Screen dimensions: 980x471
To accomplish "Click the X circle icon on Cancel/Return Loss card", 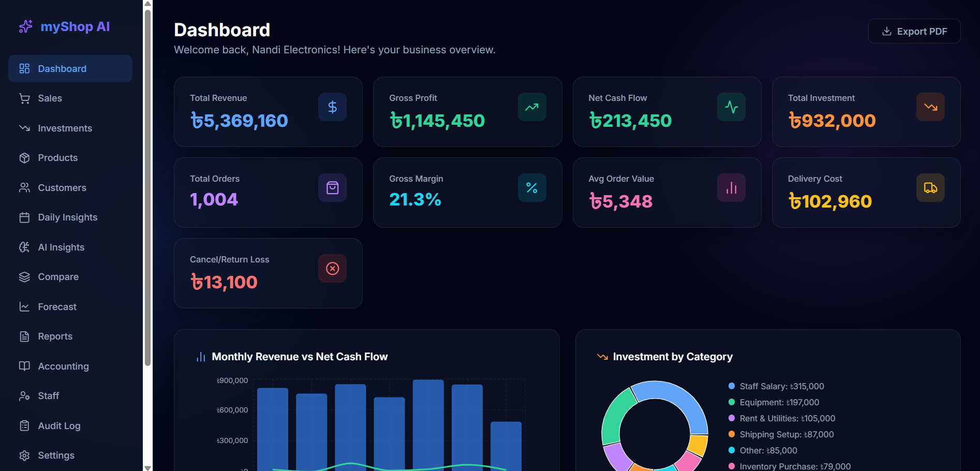I will (x=332, y=269).
